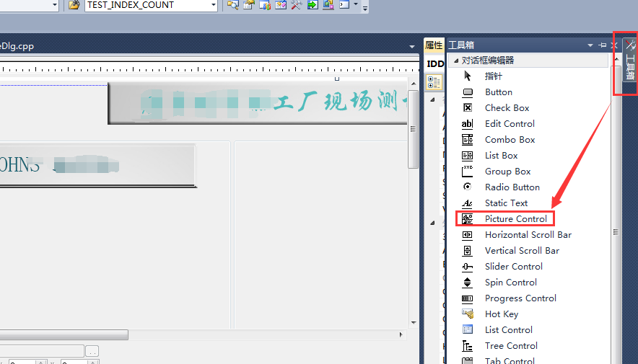The width and height of the screenshot is (638, 364).
Task: Select the JOHNS logo picture on dialog
Action: tap(97, 165)
